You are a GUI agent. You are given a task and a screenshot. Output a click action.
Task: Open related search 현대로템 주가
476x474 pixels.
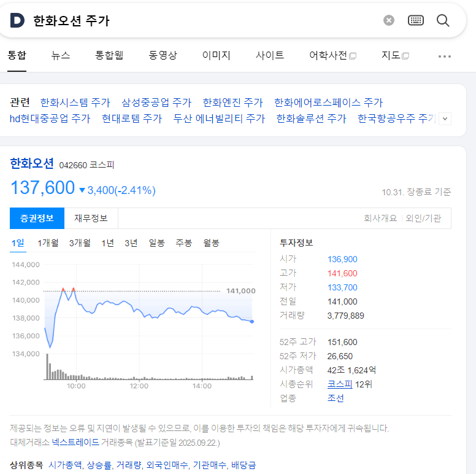[132, 118]
